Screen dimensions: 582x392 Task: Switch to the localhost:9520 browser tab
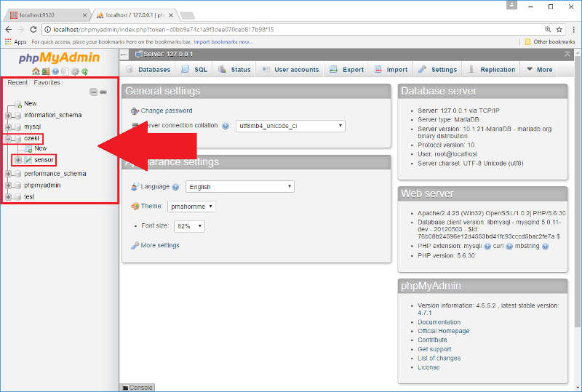[x=47, y=15]
